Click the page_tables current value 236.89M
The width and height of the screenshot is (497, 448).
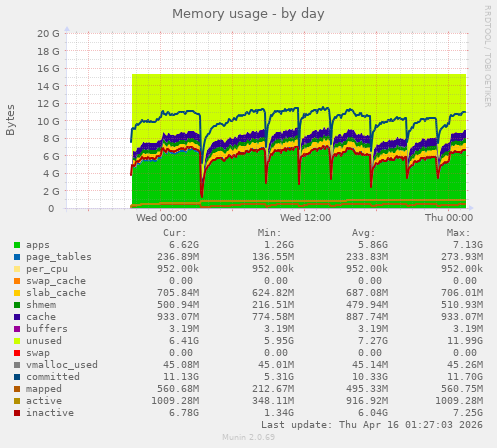[x=178, y=257]
